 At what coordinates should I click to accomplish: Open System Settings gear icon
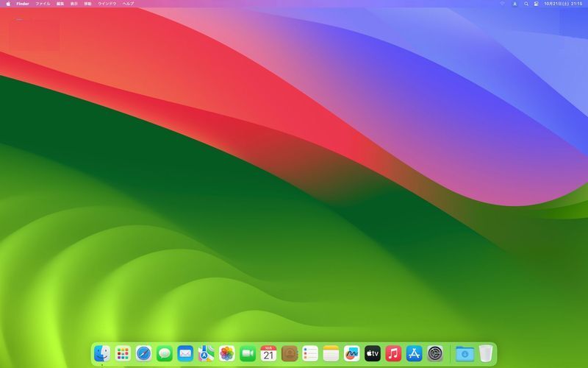point(435,354)
